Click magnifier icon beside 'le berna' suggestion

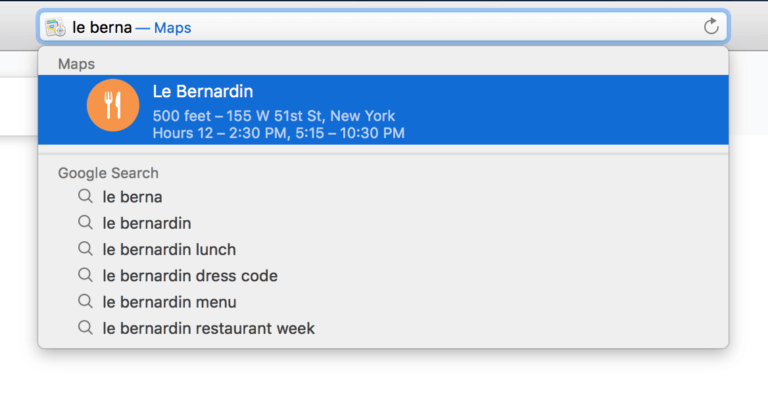85,196
